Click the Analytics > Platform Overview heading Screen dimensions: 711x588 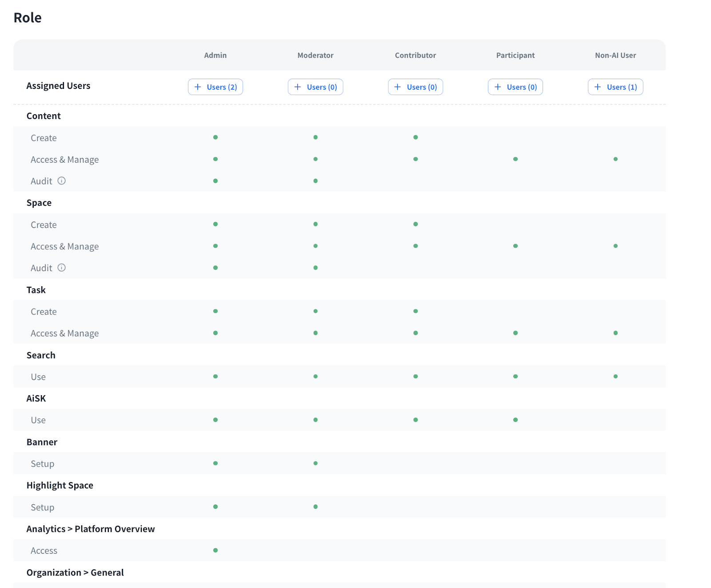91,529
